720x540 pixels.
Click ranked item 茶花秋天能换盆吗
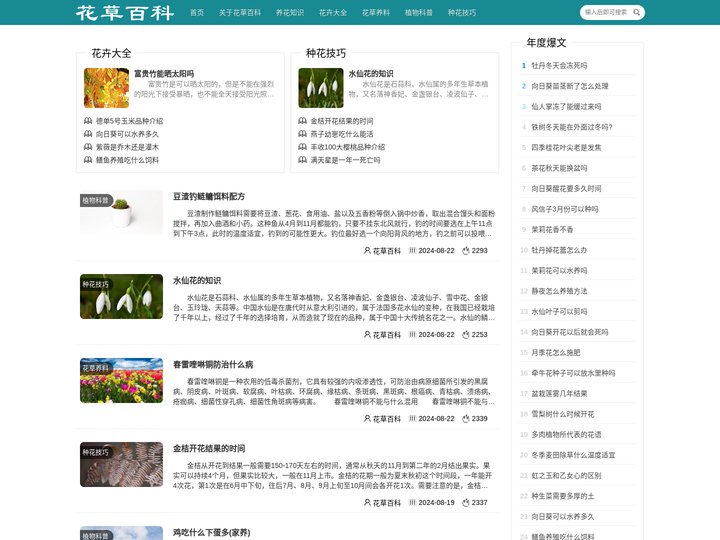tap(559, 168)
